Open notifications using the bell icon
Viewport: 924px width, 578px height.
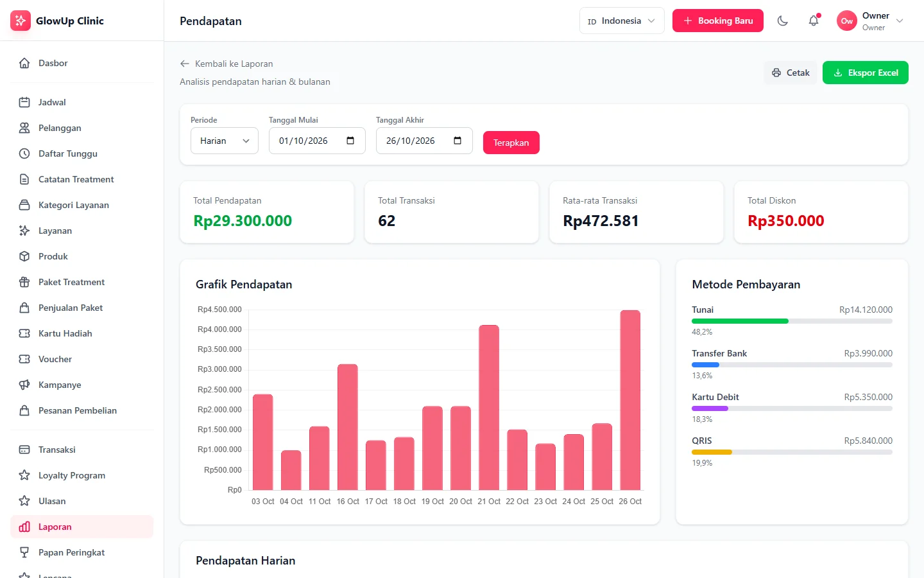[x=814, y=21]
